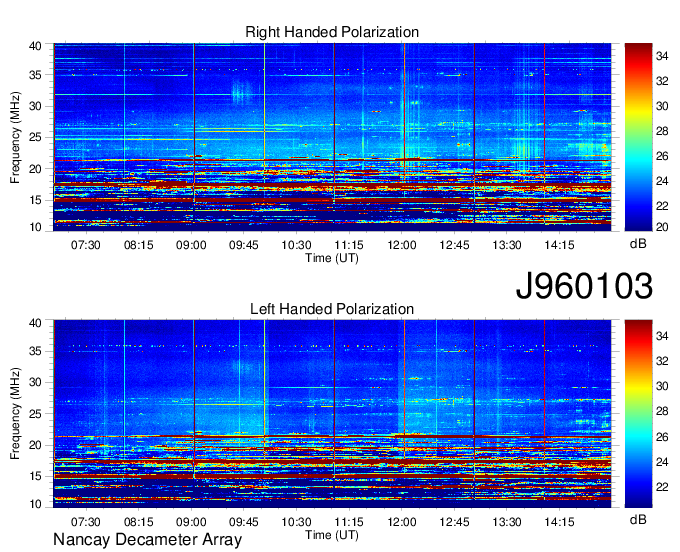Click the '13:30' time tick of Right Handed plot
The height and width of the screenshot is (552, 680).
[x=507, y=245]
